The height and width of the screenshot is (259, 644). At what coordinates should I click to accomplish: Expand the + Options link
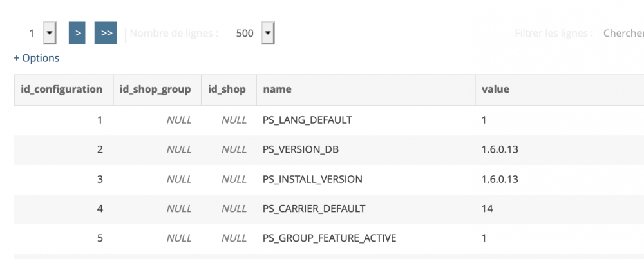tap(37, 58)
